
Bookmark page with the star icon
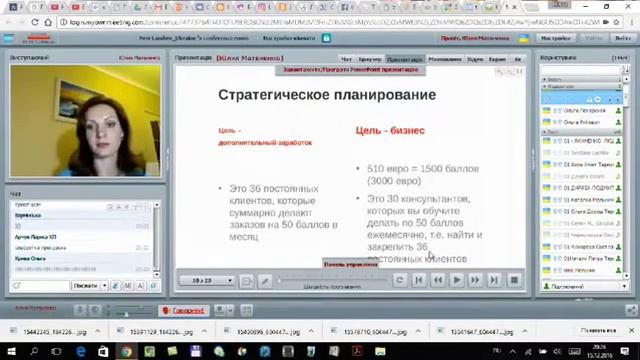coord(616,22)
